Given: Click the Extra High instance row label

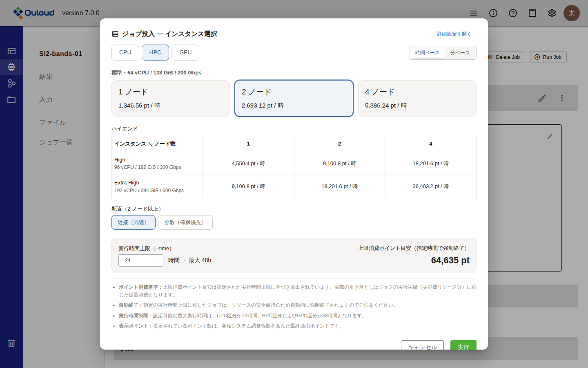Looking at the screenshot, I should 157,186.
